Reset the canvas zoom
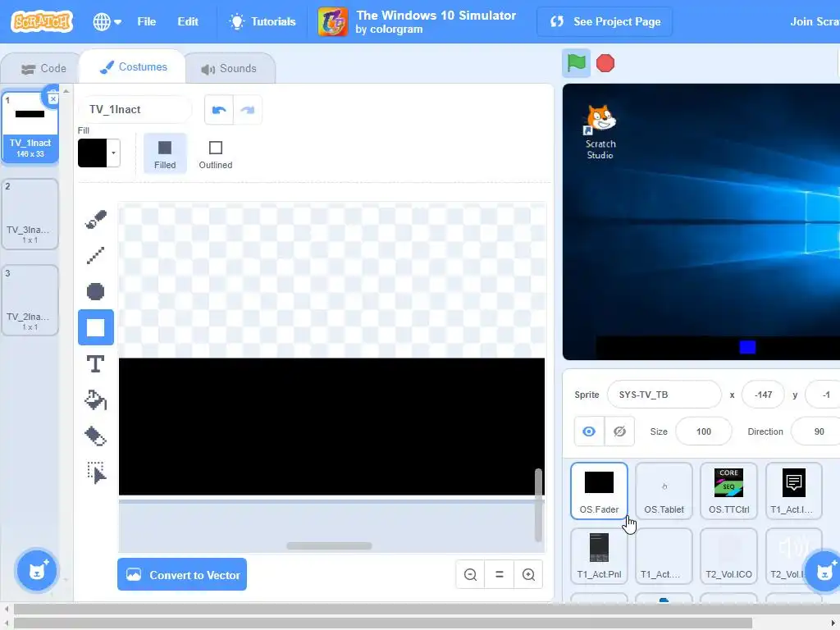This screenshot has width=840, height=630. (x=500, y=575)
